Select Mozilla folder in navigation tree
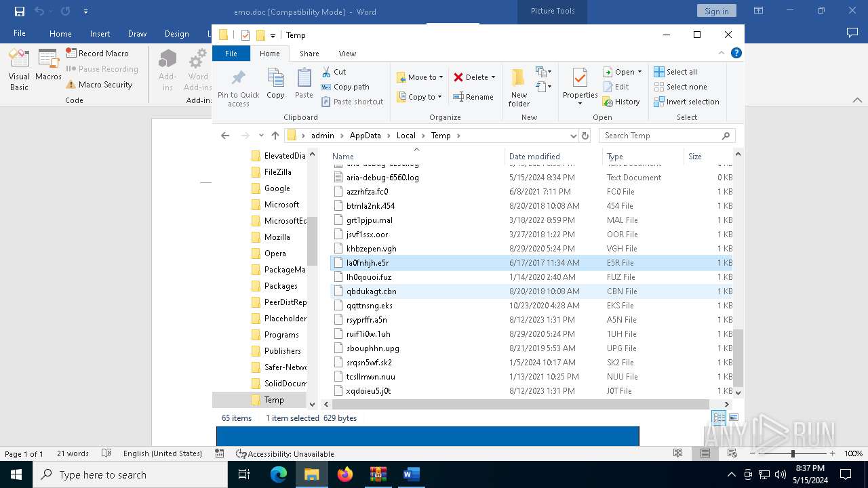Viewport: 868px width, 488px height. tap(277, 237)
